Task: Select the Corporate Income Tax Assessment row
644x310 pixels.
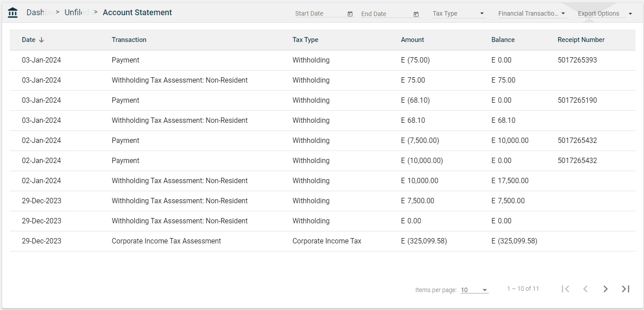Action: [166, 241]
